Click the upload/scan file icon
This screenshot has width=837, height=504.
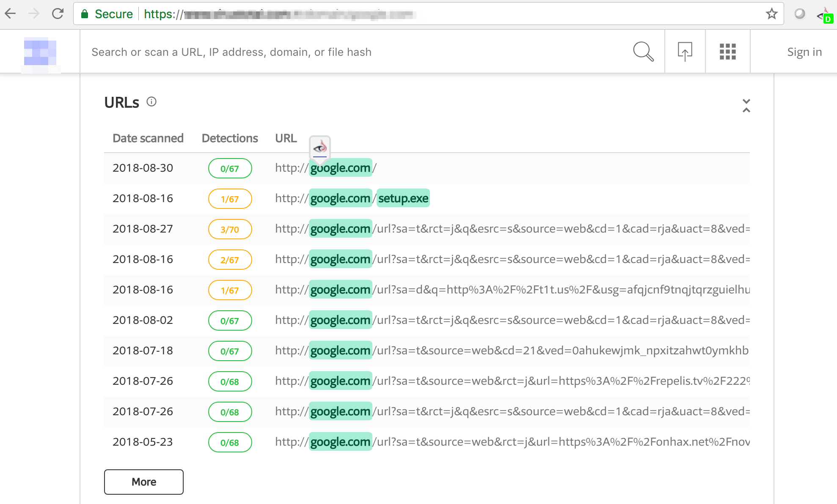pyautogui.click(x=685, y=52)
